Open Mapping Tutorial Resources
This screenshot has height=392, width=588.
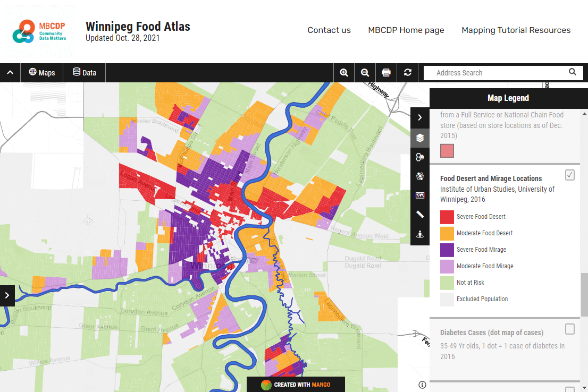tap(516, 30)
